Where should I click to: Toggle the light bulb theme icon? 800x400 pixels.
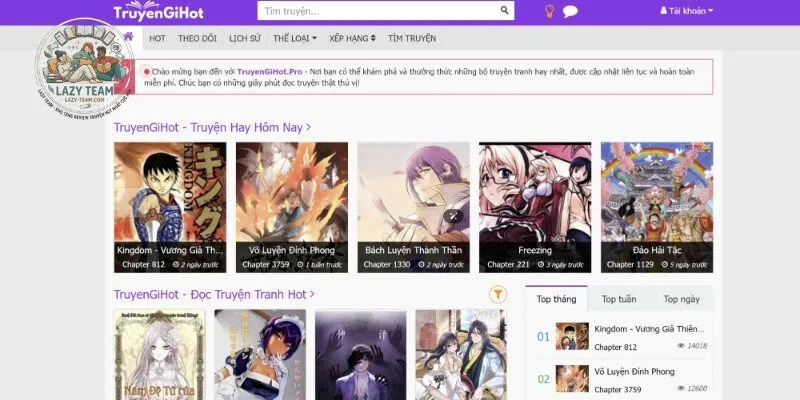coord(549,11)
